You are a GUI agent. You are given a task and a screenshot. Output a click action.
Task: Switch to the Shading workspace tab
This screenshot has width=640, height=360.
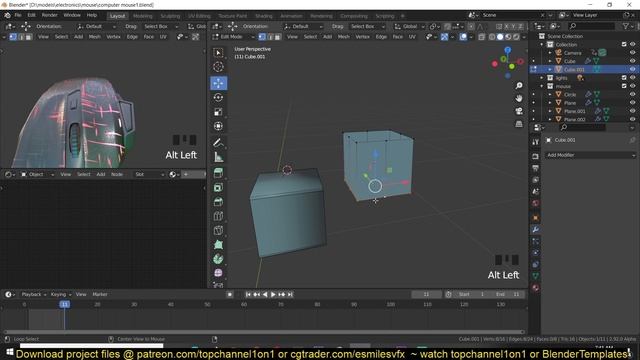pos(264,16)
